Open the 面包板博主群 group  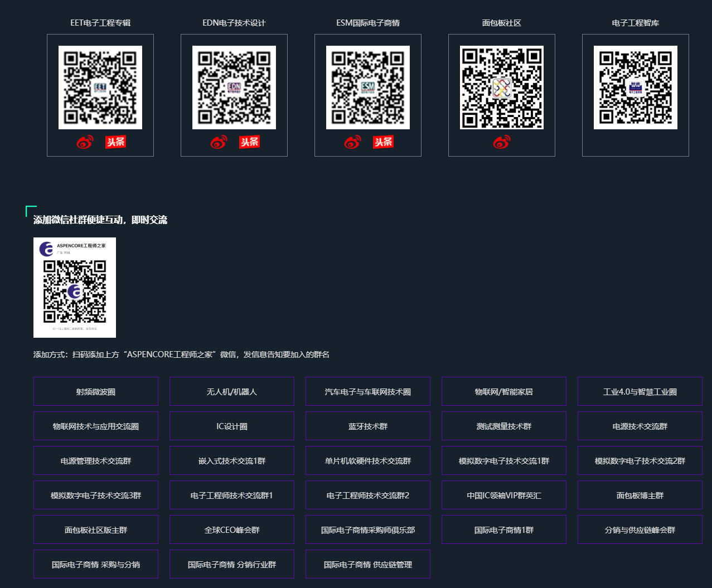(640, 495)
